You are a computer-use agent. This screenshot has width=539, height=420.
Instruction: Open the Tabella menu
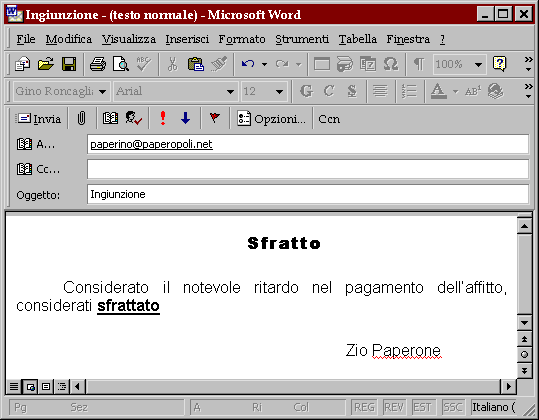coord(358,39)
